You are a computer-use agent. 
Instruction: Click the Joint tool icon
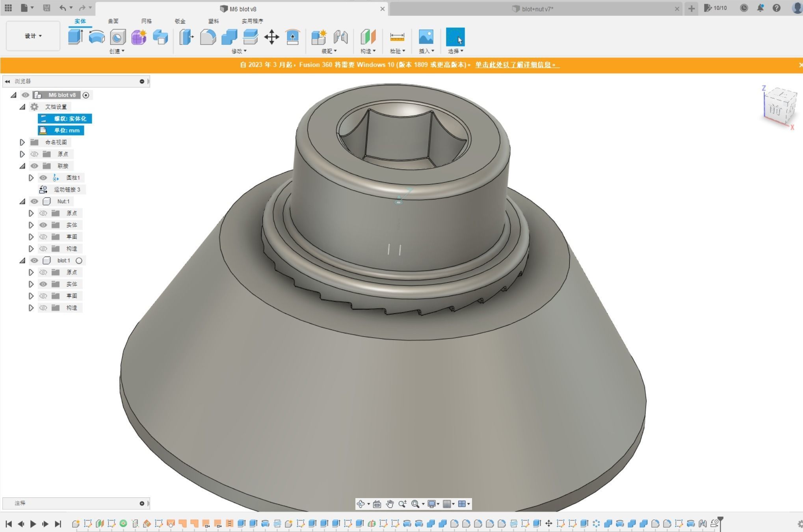(340, 37)
